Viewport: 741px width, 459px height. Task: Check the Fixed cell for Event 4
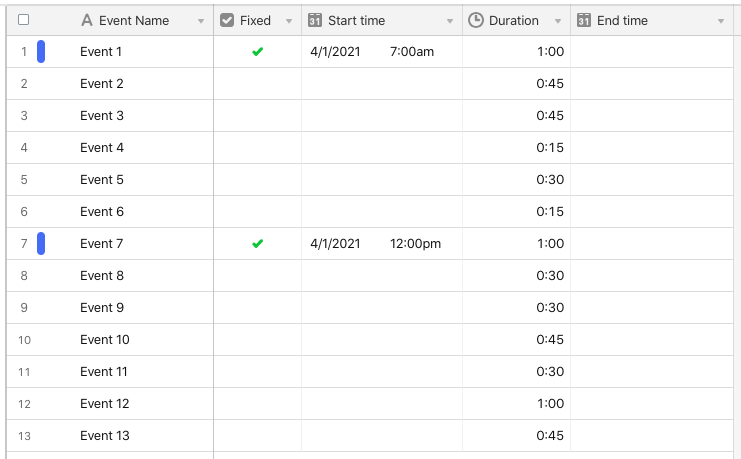point(258,147)
